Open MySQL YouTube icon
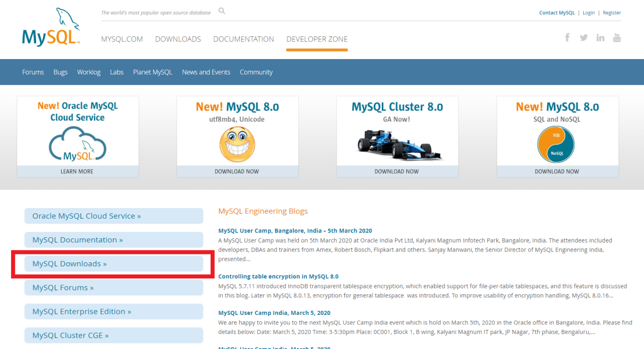 617,37
